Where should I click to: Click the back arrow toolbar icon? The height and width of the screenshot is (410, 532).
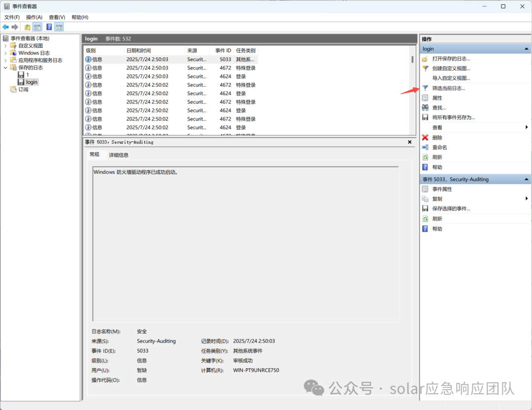point(6,27)
